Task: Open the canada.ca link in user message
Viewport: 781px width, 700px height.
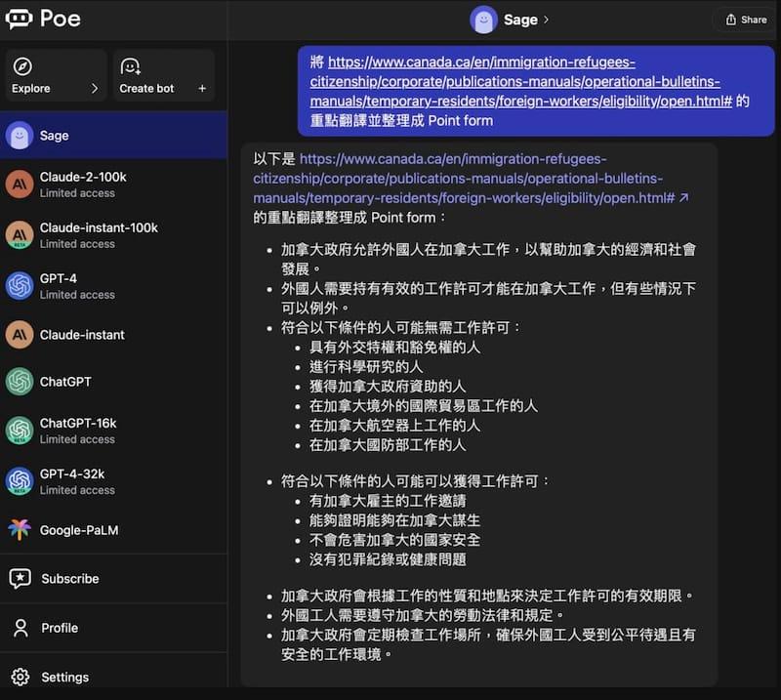Action: (521, 82)
